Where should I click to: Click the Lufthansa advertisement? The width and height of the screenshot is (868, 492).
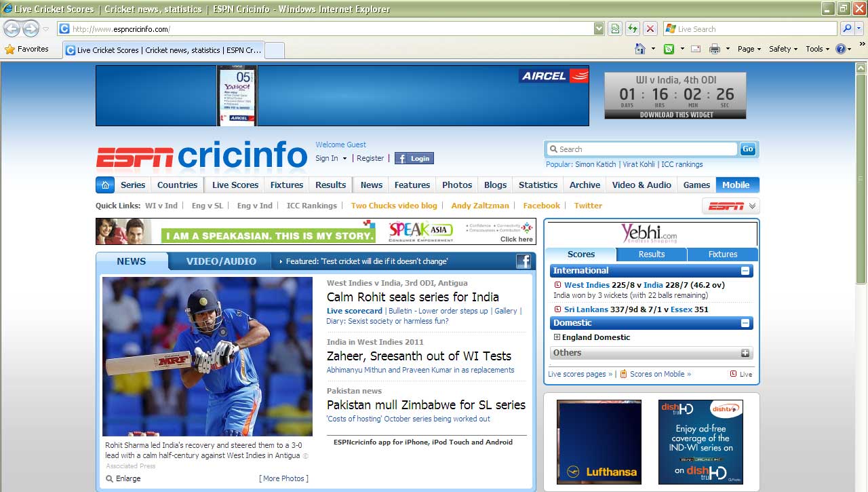599,442
